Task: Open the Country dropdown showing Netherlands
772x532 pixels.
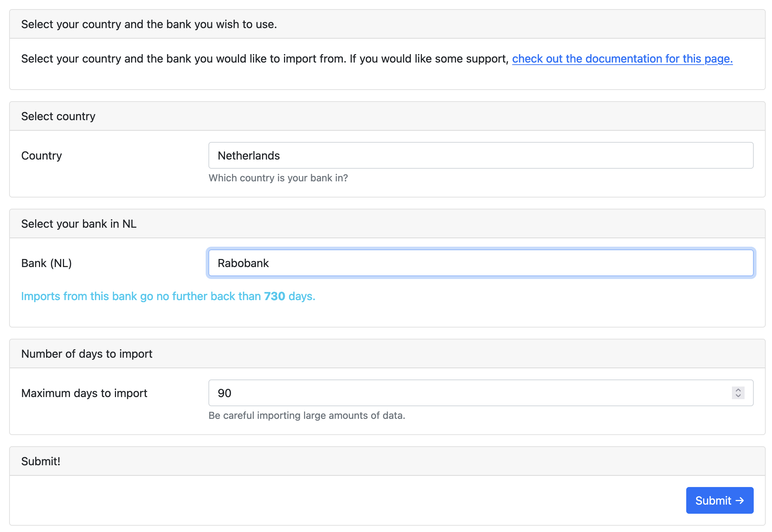Action: click(480, 155)
